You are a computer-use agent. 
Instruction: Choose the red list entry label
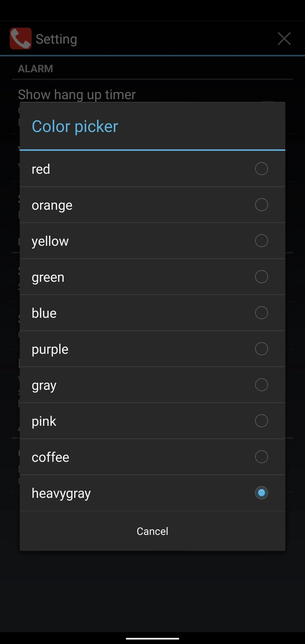pyautogui.click(x=41, y=169)
